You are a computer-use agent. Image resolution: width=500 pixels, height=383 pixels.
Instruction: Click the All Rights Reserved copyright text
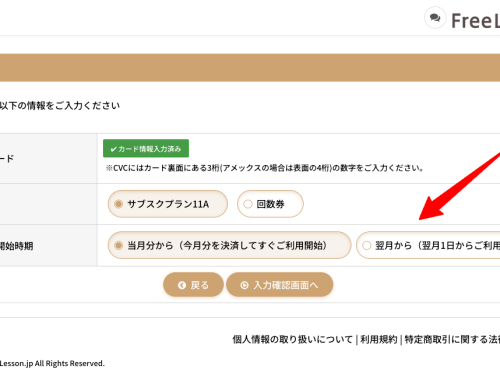pyautogui.click(x=52, y=363)
